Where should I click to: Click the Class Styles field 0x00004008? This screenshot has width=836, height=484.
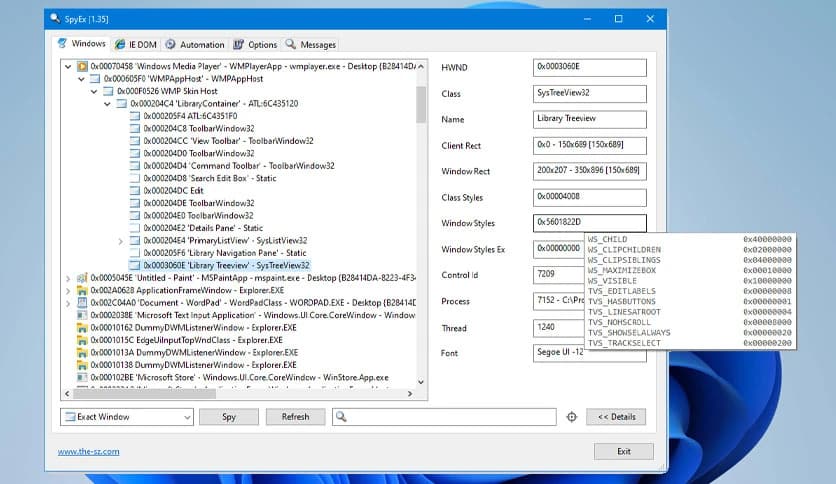click(590, 197)
